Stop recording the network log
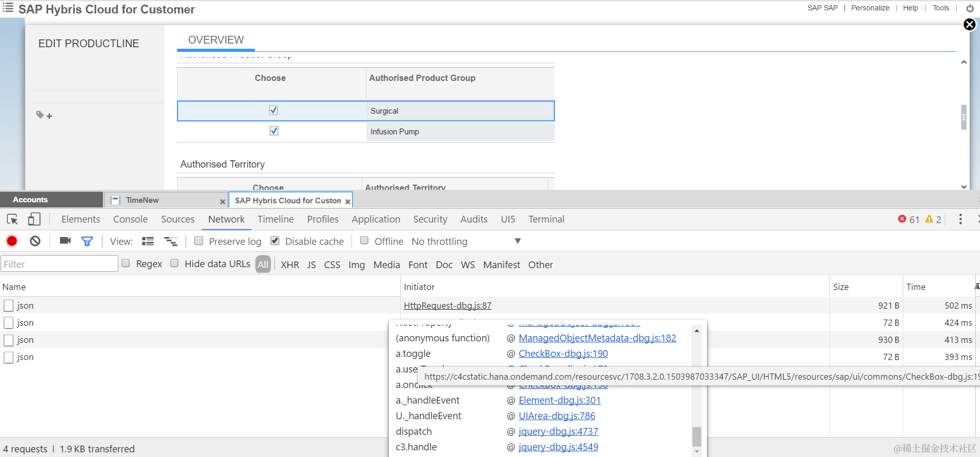 12,241
